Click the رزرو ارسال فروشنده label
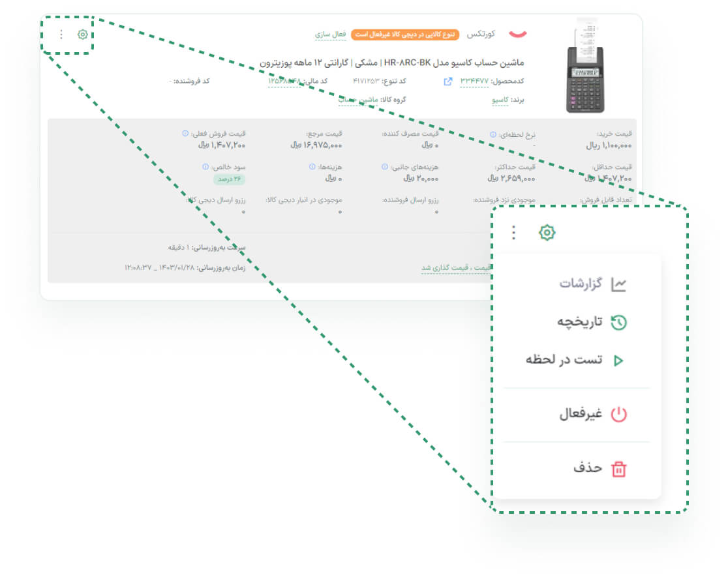Viewport: 728px width, 579px height. (x=410, y=200)
